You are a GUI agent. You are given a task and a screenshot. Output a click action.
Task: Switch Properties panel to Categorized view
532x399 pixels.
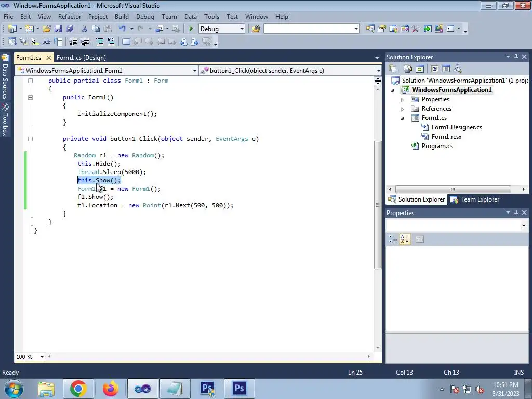coord(393,239)
